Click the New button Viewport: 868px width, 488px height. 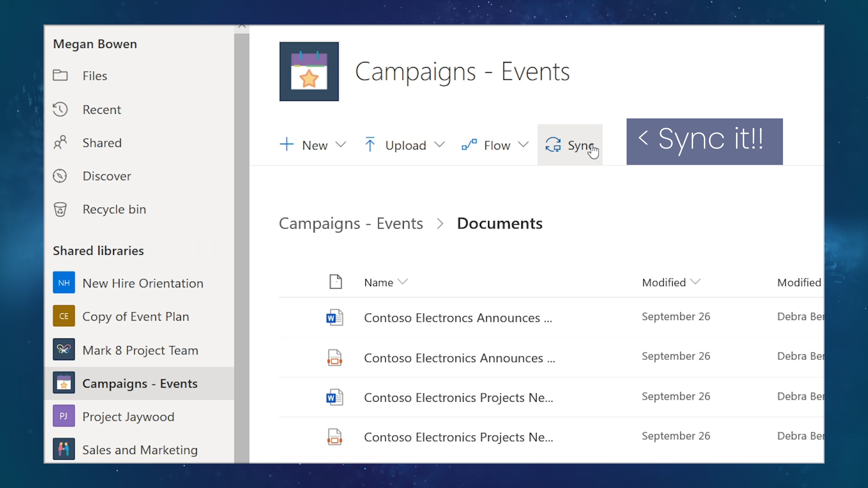pos(305,145)
